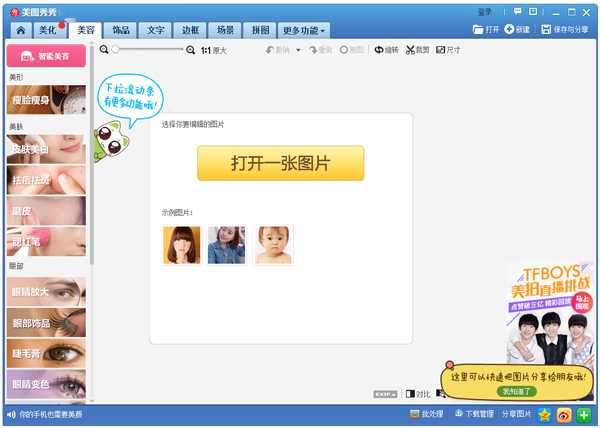Click the zoom in magnifier icon

[x=191, y=49]
